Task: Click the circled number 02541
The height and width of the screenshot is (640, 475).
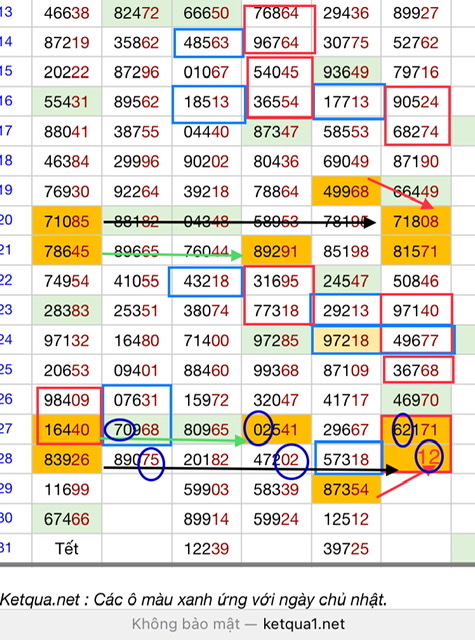Action: coord(276,429)
